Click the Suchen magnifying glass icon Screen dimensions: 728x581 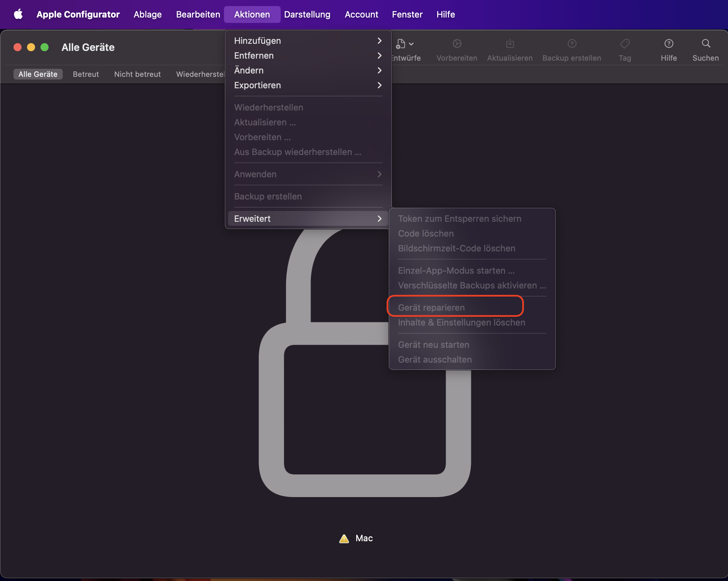coord(706,44)
